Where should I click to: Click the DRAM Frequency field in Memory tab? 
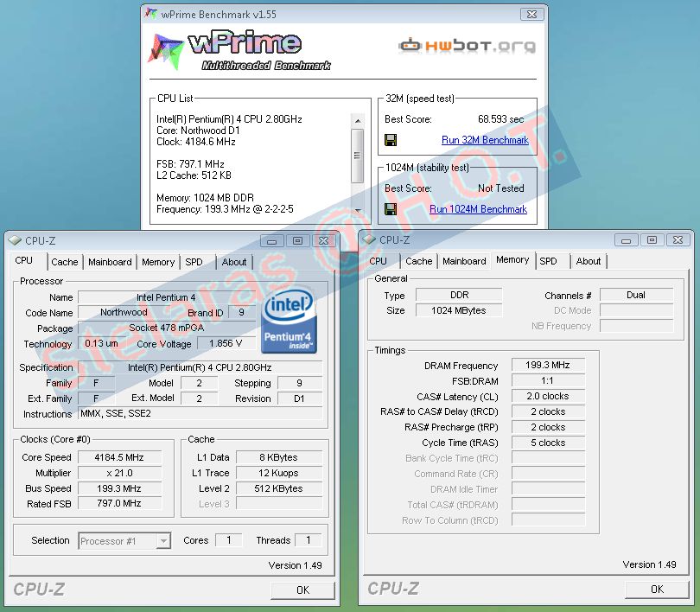tap(548, 365)
